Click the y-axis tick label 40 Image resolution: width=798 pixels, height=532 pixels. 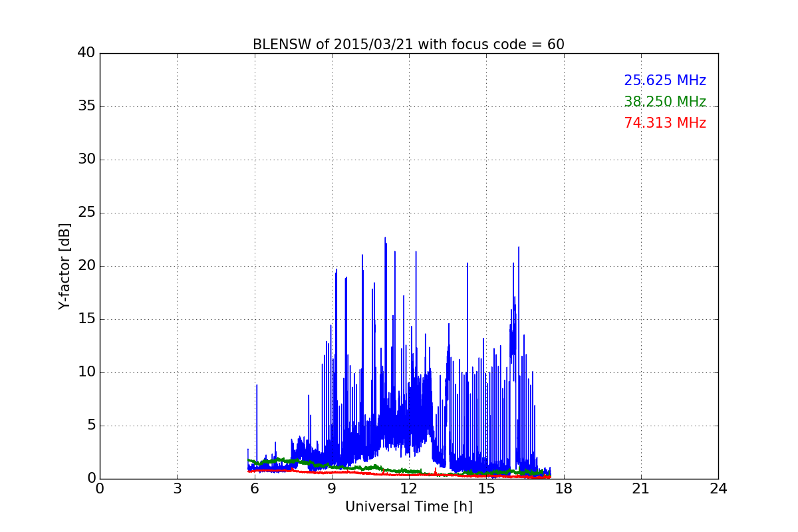pyautogui.click(x=86, y=53)
